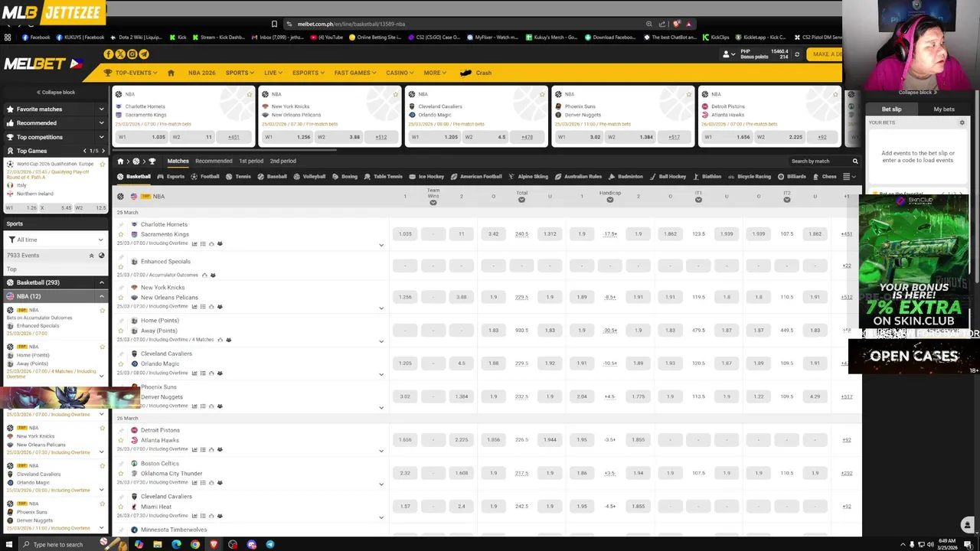Screen dimensions: 980x551
Task: Open Melbet's Facebook social icon
Action: click(108, 54)
